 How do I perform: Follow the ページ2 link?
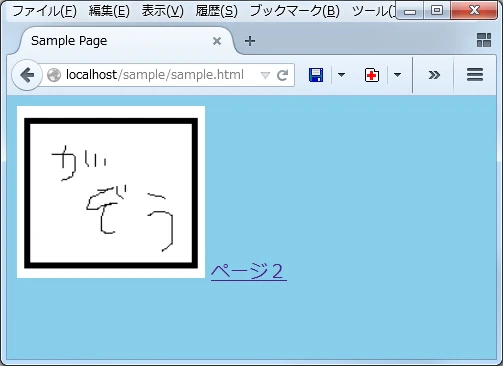(249, 271)
